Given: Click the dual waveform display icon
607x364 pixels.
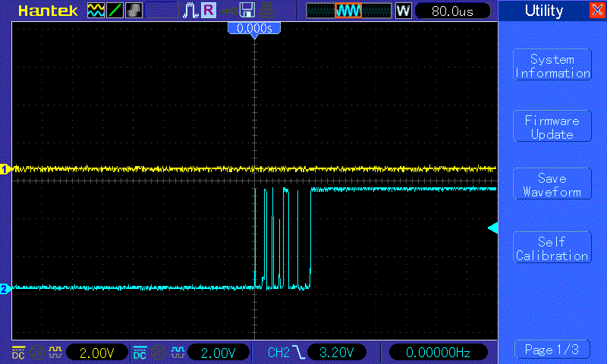Looking at the screenshot, I should [x=96, y=11].
